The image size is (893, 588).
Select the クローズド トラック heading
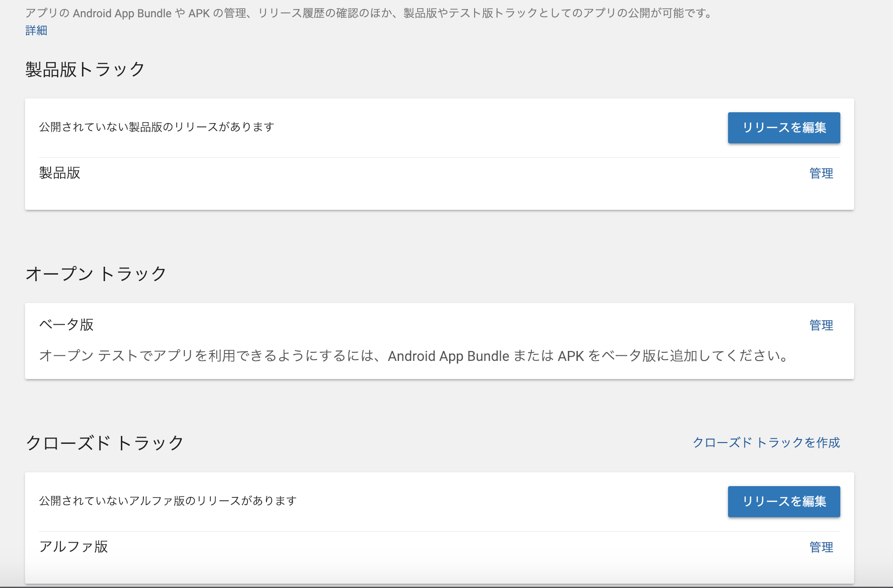click(x=105, y=443)
